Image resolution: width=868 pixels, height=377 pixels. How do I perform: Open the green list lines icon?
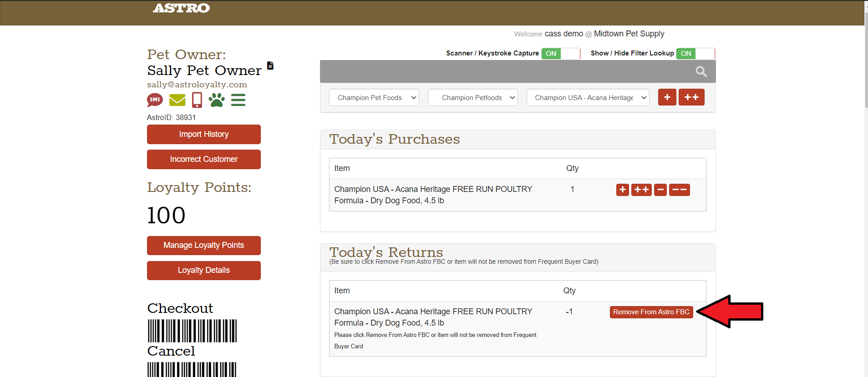coord(238,100)
